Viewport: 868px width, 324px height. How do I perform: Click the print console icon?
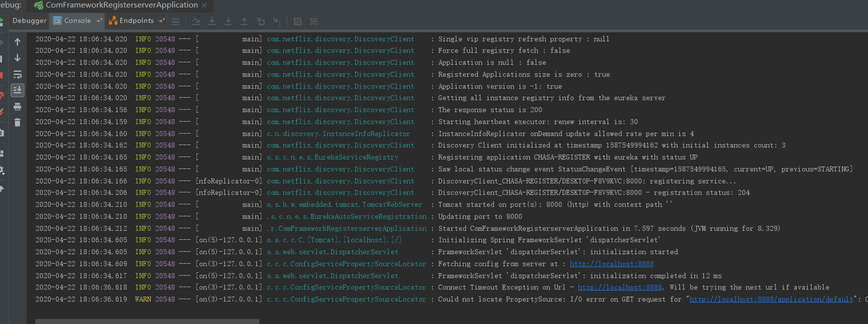tap(17, 106)
